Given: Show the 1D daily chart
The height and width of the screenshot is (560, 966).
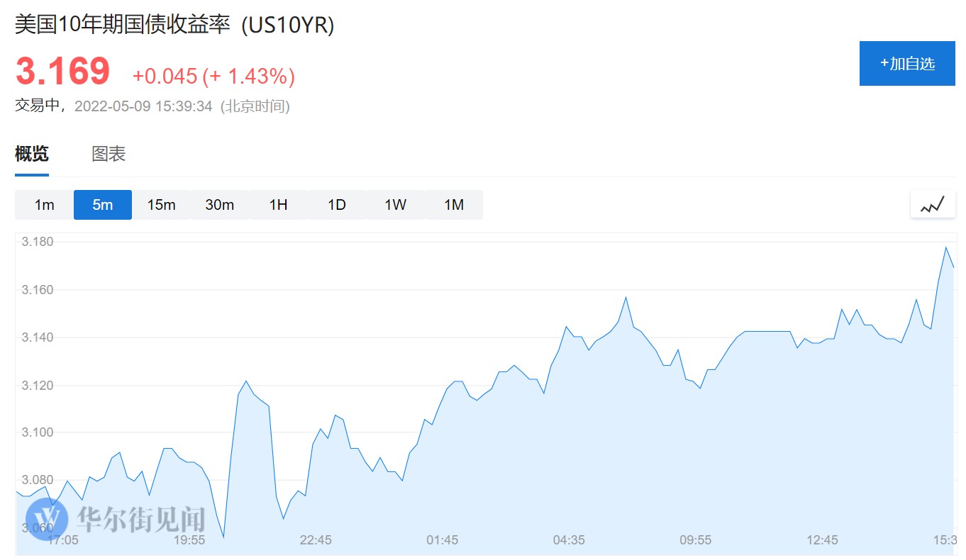Looking at the screenshot, I should click(x=336, y=205).
